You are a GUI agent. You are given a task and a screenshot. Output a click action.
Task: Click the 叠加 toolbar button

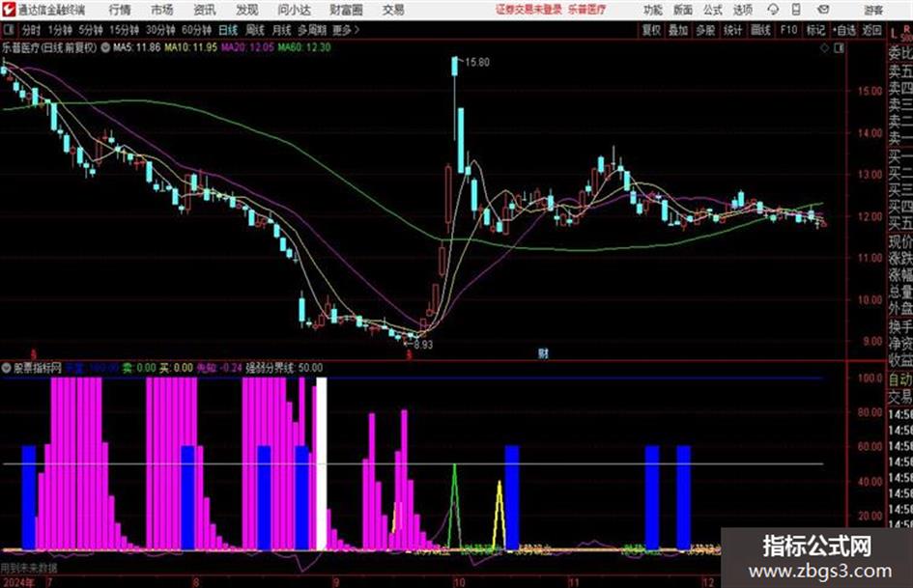[x=678, y=30]
